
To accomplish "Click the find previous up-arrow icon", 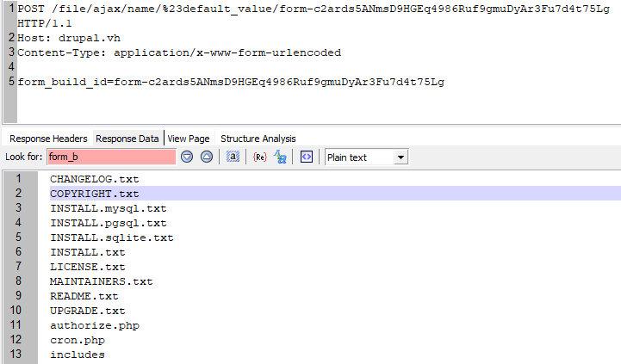I will tap(207, 157).
